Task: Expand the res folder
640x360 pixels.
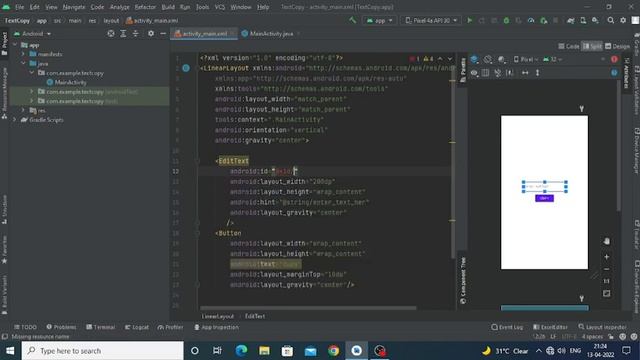Action: (23, 110)
